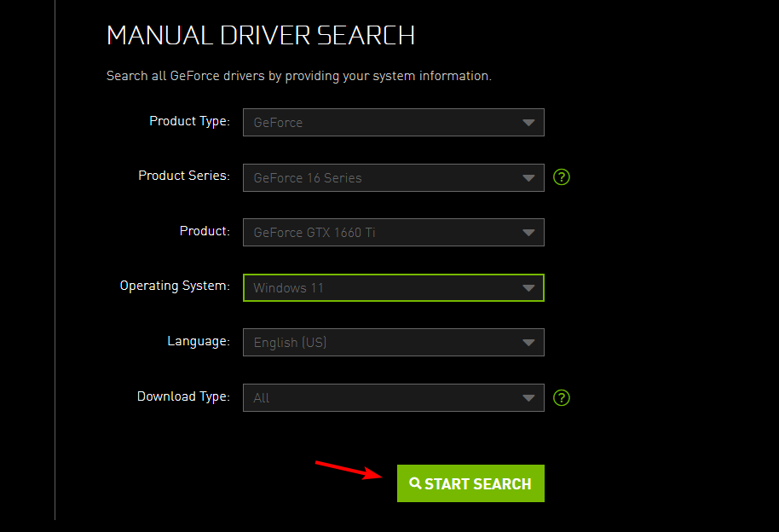
Task: Open the Product Type dropdown showing GeForce
Action: click(394, 122)
